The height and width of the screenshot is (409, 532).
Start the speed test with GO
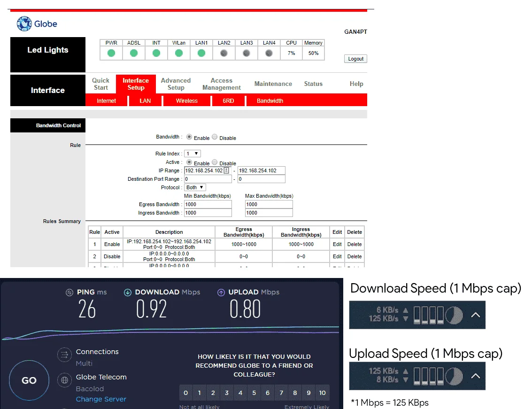click(29, 380)
